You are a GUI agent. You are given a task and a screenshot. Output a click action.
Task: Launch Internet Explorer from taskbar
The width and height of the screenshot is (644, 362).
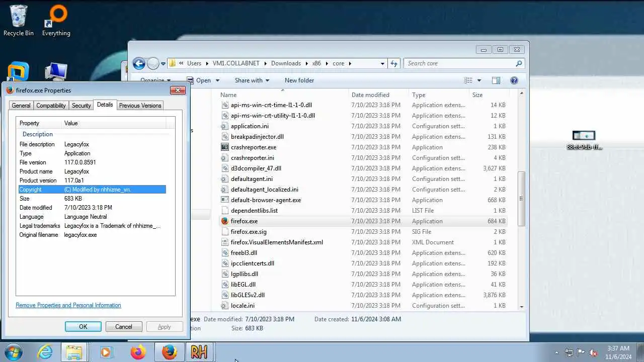tap(45, 352)
